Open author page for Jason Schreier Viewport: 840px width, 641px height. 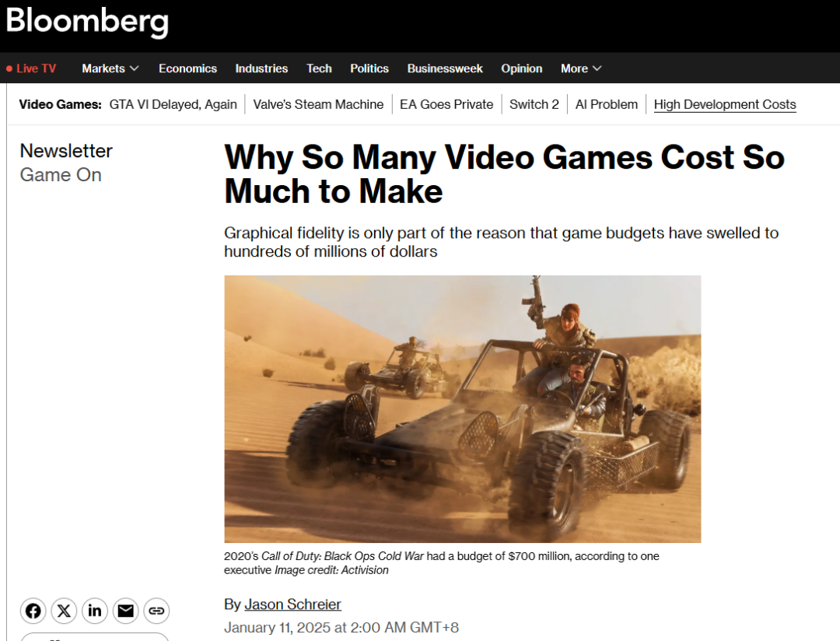292,604
